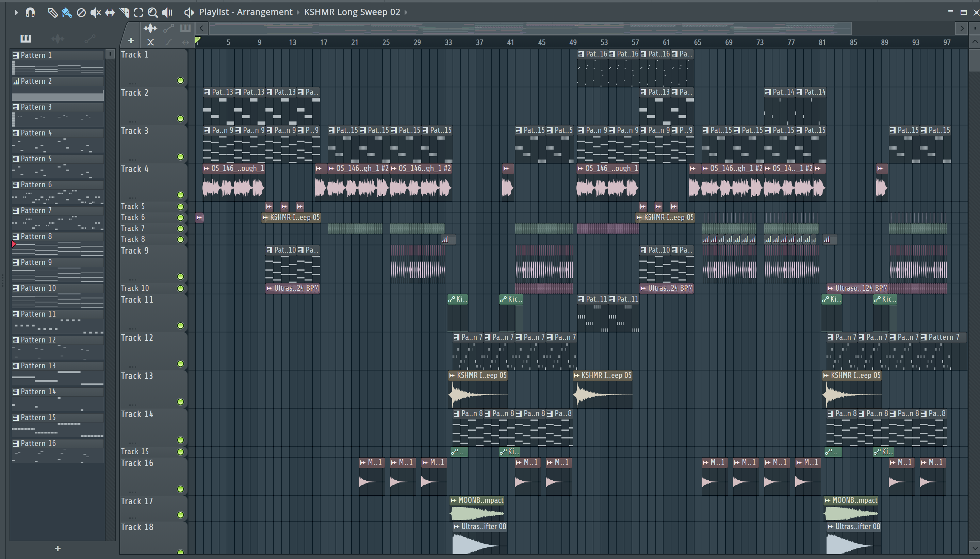
Task: Select the Paint brush tool
Action: (x=67, y=13)
